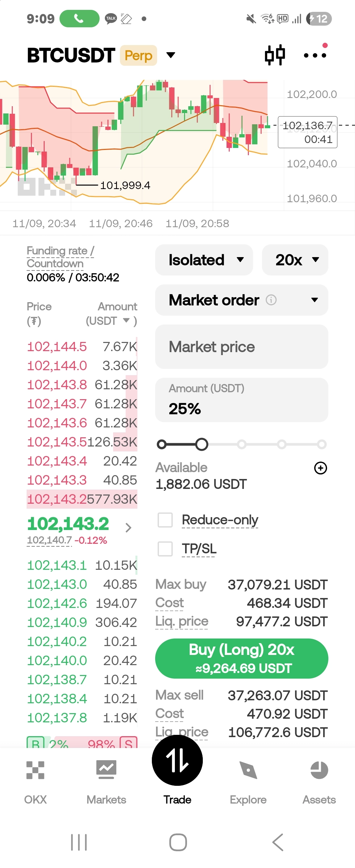355x868 pixels.
Task: Set amount slider to the 50% point
Action: coord(242,445)
